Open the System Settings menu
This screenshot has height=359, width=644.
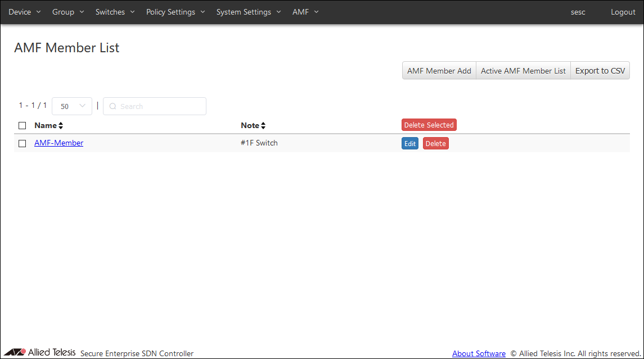(x=248, y=12)
